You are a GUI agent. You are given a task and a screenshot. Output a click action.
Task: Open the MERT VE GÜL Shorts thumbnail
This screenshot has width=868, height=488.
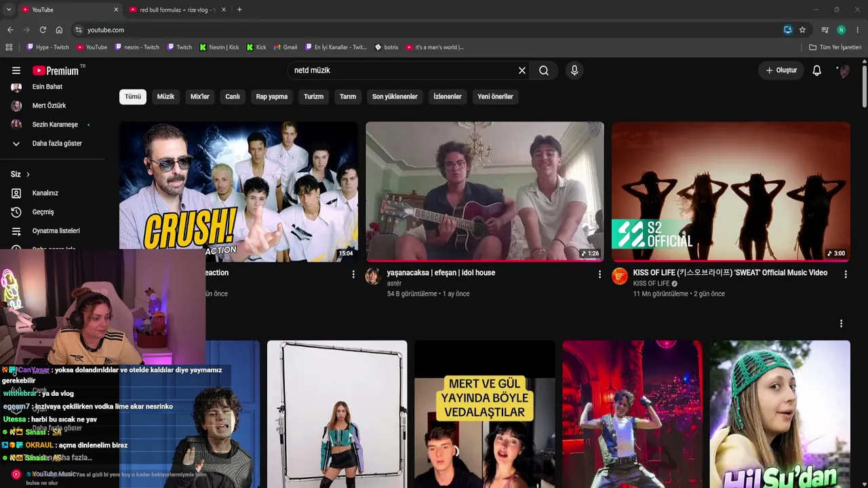(x=485, y=414)
